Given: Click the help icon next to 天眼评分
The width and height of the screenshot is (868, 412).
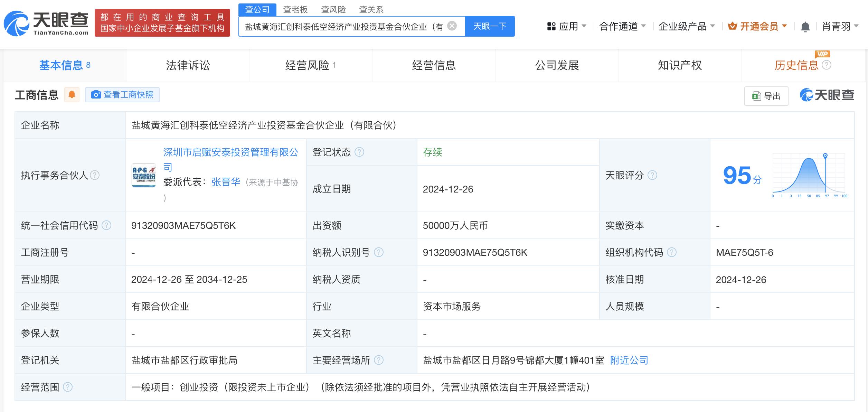Looking at the screenshot, I should (x=652, y=176).
